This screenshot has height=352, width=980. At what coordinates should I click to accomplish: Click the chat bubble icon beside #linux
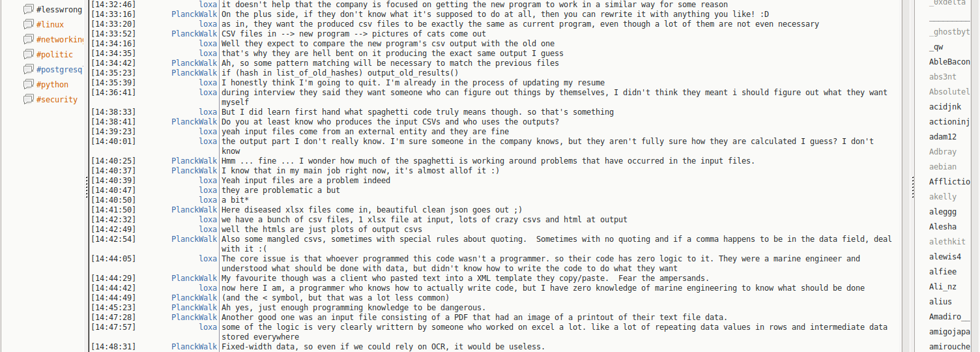tap(28, 24)
